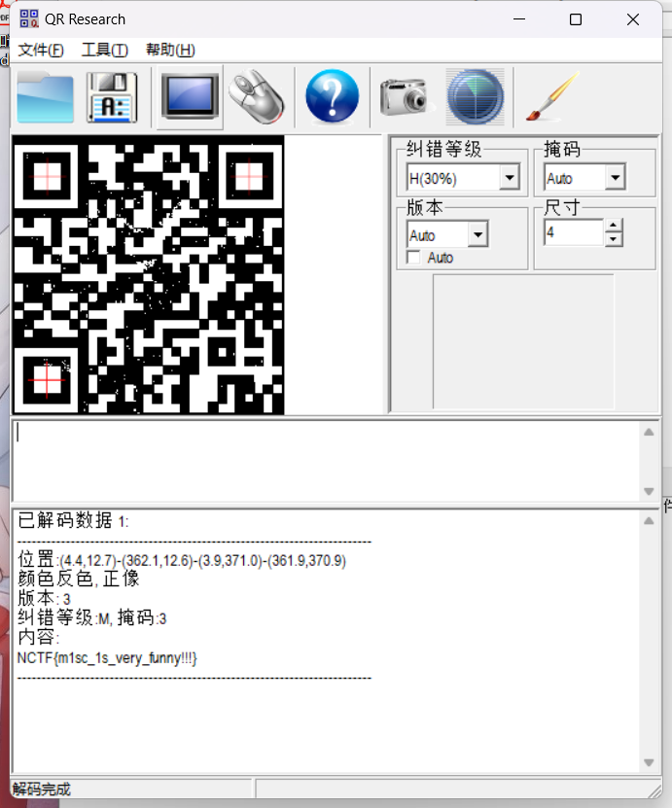
Task: Click the monitor screen capture icon
Action: (190, 97)
